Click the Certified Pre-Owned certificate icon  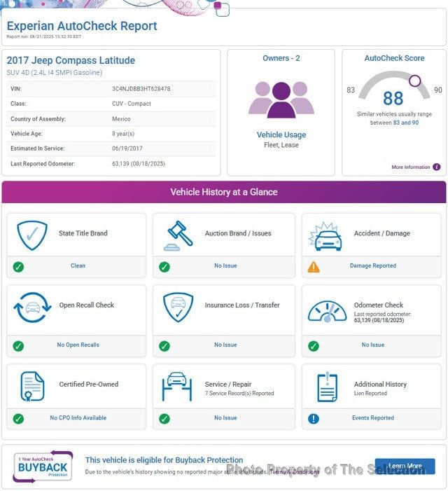32,387
